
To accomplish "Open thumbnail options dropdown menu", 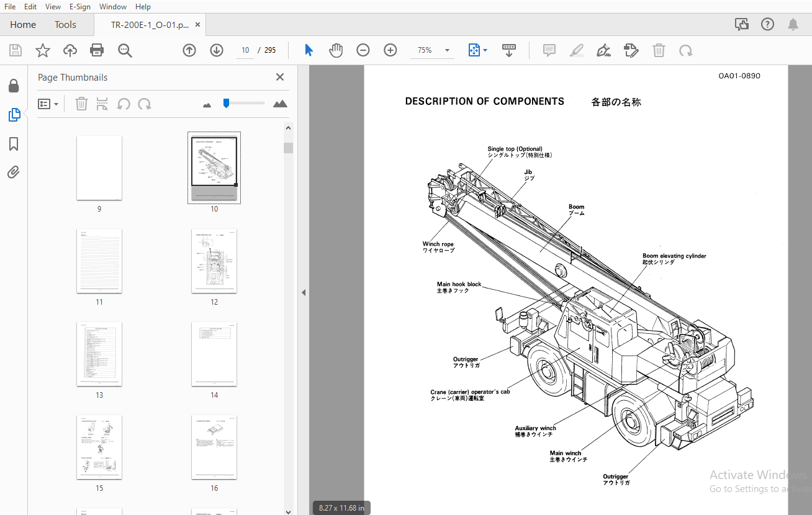I will pos(48,104).
